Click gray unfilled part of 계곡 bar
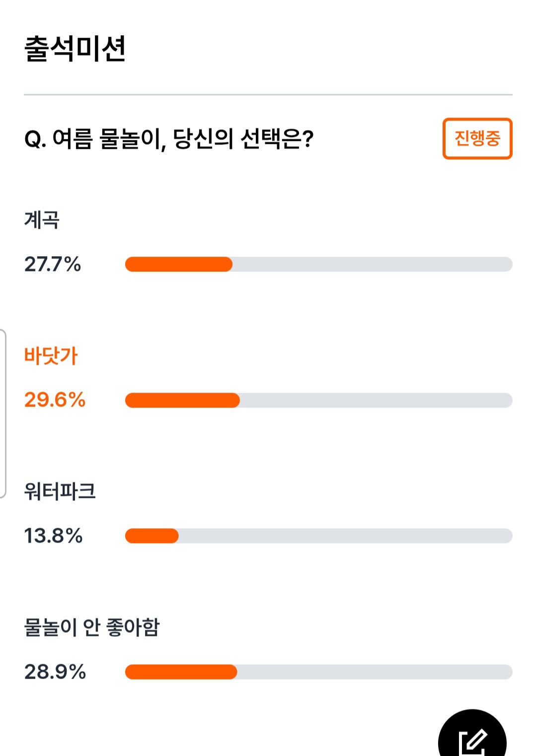This screenshot has height=756, width=536. tap(373, 264)
